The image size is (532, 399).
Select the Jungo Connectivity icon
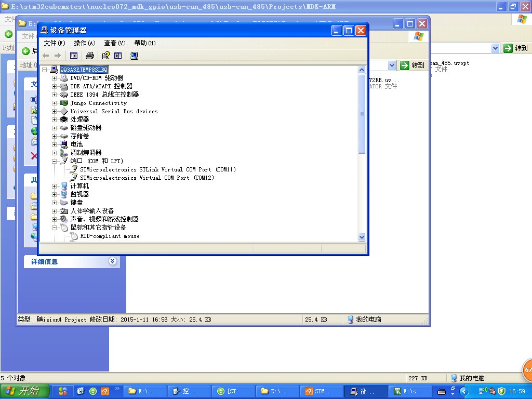[64, 103]
